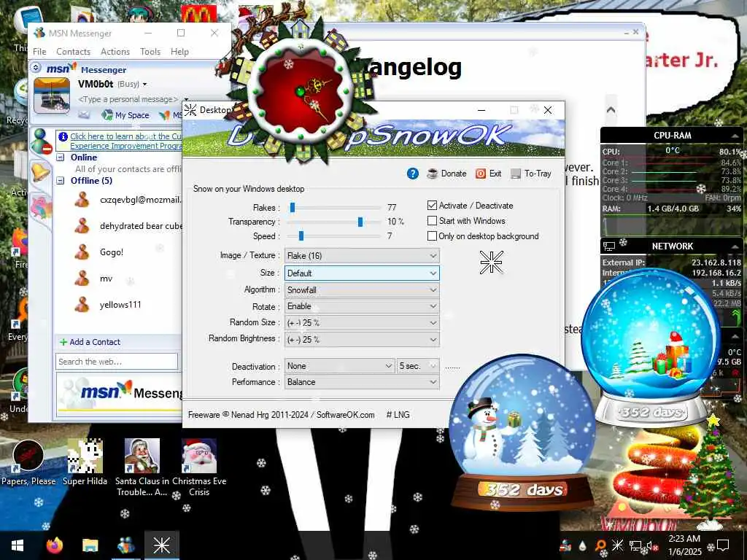Screen dimensions: 747x560
Task: Click DesktopSnowOK snowflake taskbar button
Action: [161, 545]
